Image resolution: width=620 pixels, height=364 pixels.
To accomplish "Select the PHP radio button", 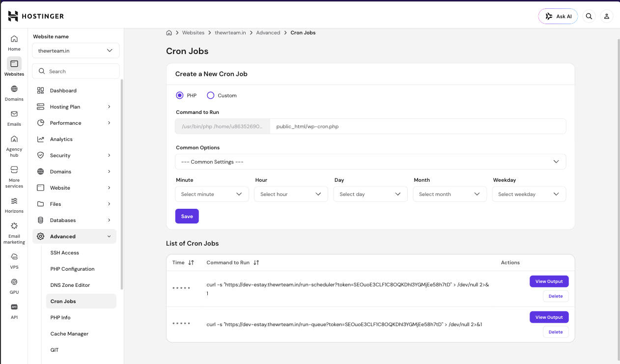I will coord(180,95).
